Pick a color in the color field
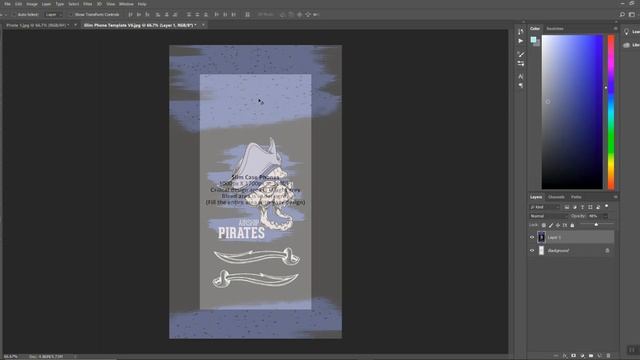This screenshot has height=360, width=640. click(572, 112)
